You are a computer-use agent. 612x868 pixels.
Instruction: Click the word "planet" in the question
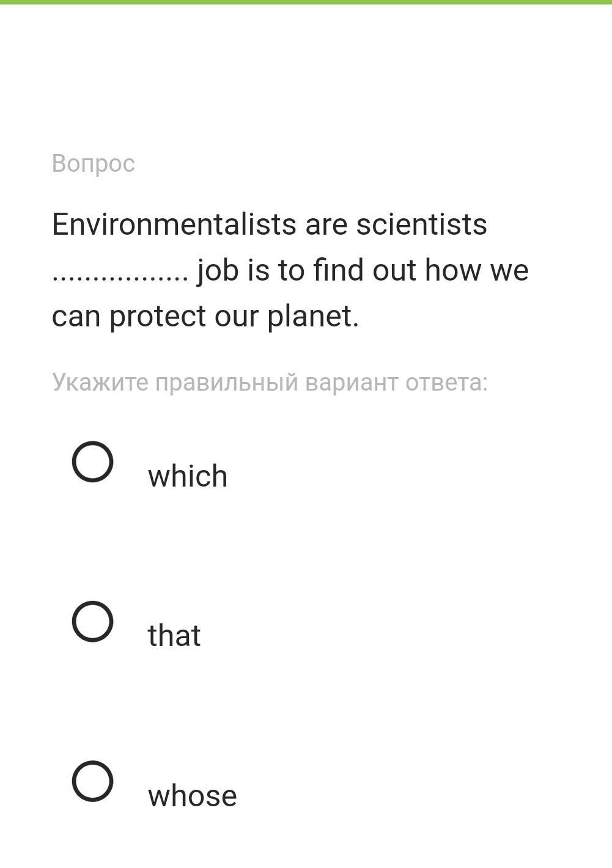pyautogui.click(x=310, y=316)
